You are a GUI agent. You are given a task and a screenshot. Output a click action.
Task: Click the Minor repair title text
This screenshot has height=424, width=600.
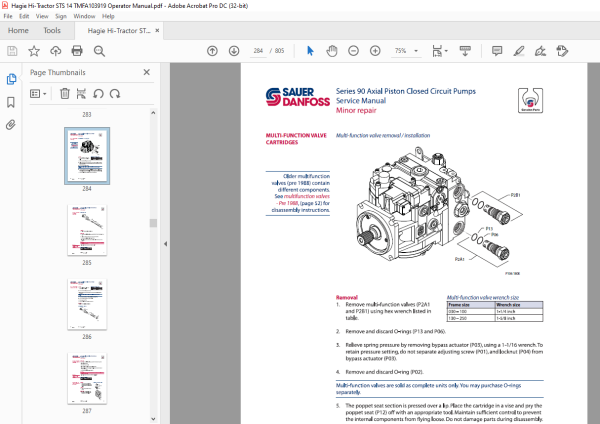pyautogui.click(x=356, y=111)
